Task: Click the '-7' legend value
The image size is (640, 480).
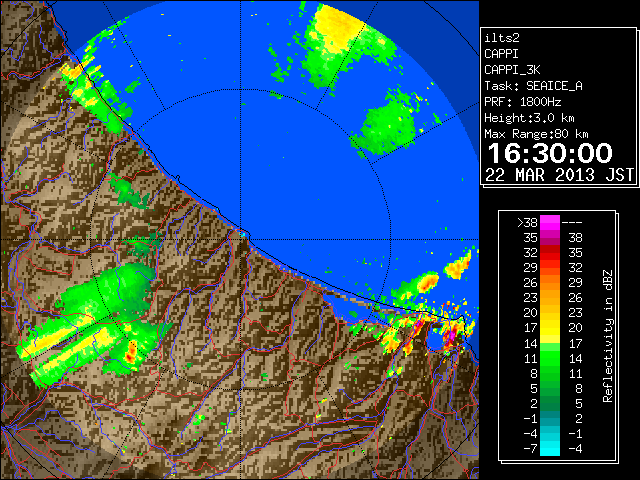Action: [530, 449]
